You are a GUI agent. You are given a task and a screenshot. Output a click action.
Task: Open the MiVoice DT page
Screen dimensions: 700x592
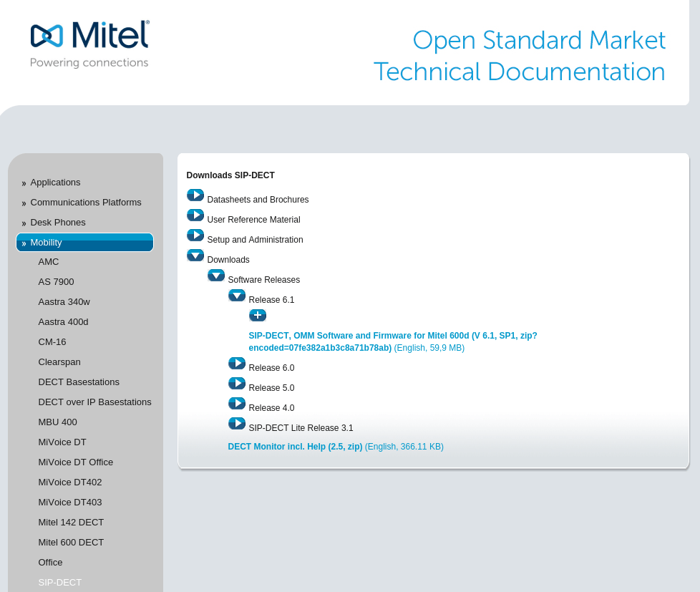click(62, 442)
